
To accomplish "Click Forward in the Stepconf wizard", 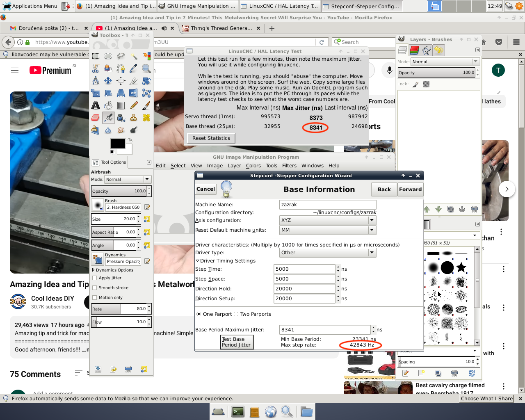I will [410, 189].
